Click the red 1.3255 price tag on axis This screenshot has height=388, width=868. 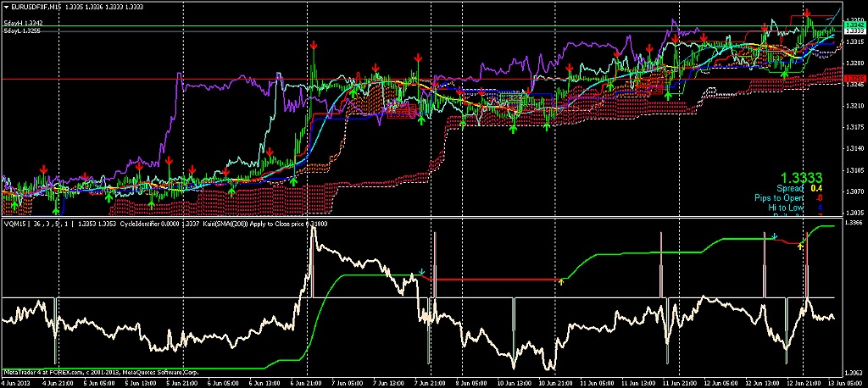point(855,79)
